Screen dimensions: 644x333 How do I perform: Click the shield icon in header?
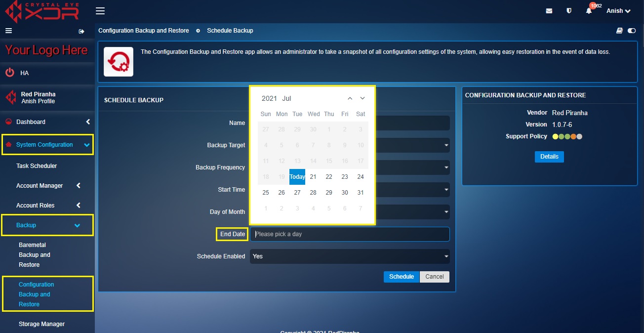click(569, 11)
